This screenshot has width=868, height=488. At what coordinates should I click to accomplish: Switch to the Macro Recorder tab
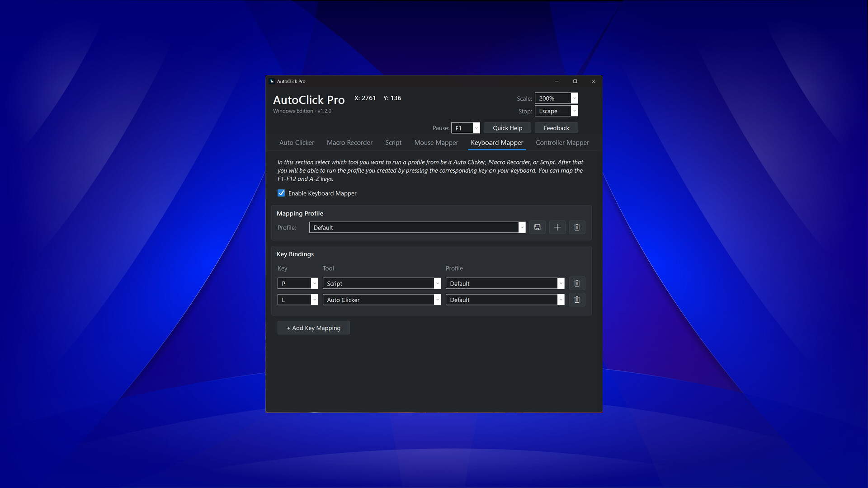click(349, 142)
